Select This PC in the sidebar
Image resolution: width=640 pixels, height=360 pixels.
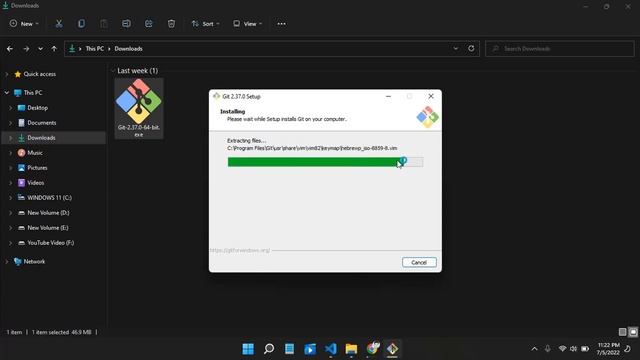click(33, 93)
